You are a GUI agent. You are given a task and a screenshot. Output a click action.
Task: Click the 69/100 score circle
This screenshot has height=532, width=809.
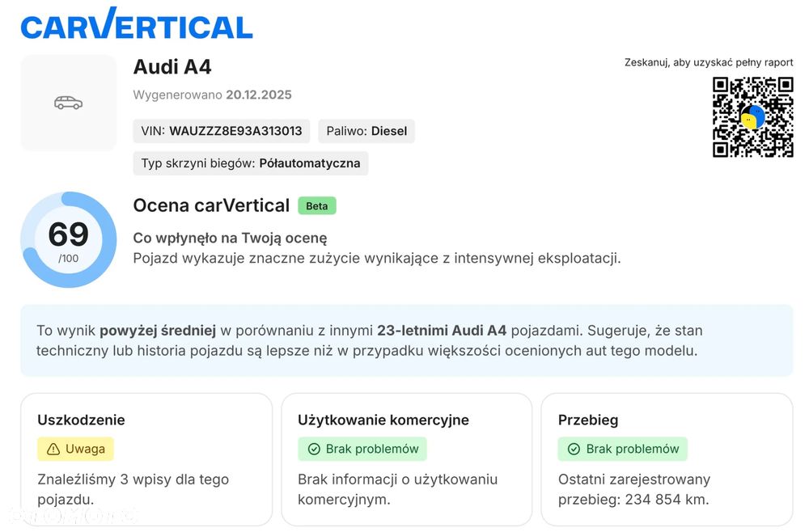[69, 239]
